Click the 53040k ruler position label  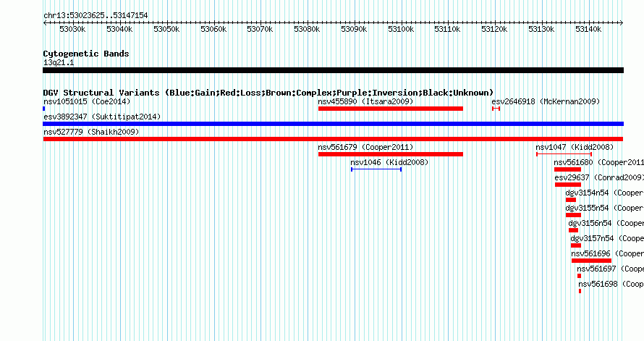[119, 29]
